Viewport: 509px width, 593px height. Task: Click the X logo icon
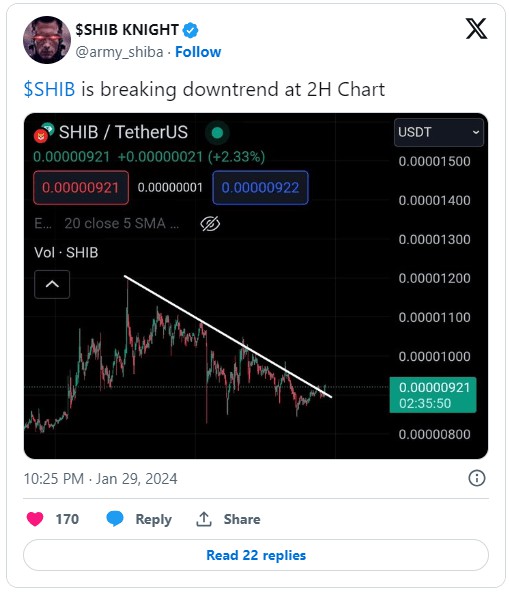pos(476,29)
